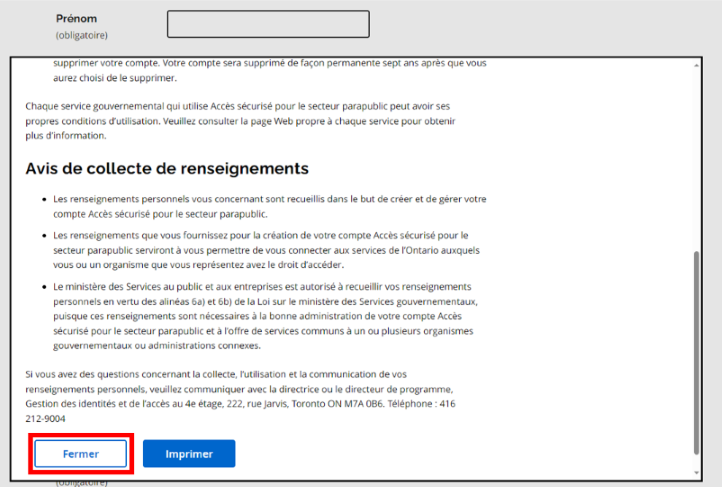Click the cut-off "(obligatoire)" text below the dialog

[81, 482]
